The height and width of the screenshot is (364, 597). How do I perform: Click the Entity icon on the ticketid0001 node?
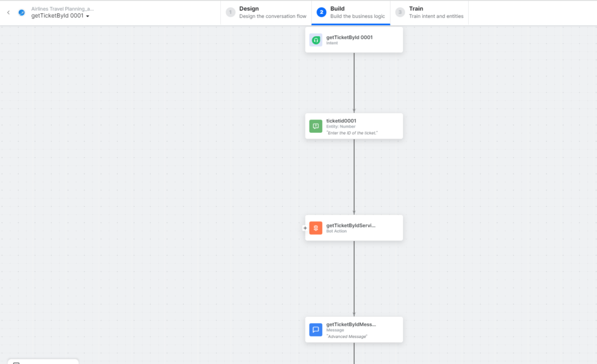click(x=315, y=126)
